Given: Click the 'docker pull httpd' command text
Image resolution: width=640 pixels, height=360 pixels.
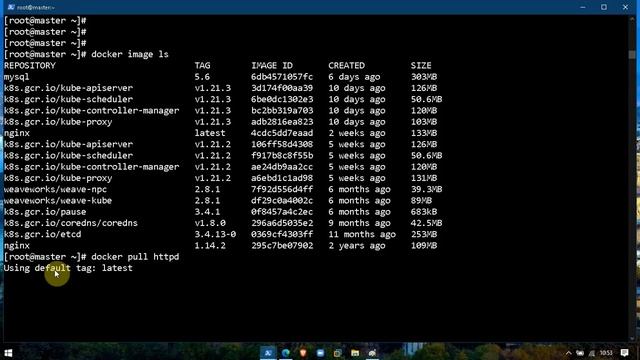Looking at the screenshot, I should (135, 257).
